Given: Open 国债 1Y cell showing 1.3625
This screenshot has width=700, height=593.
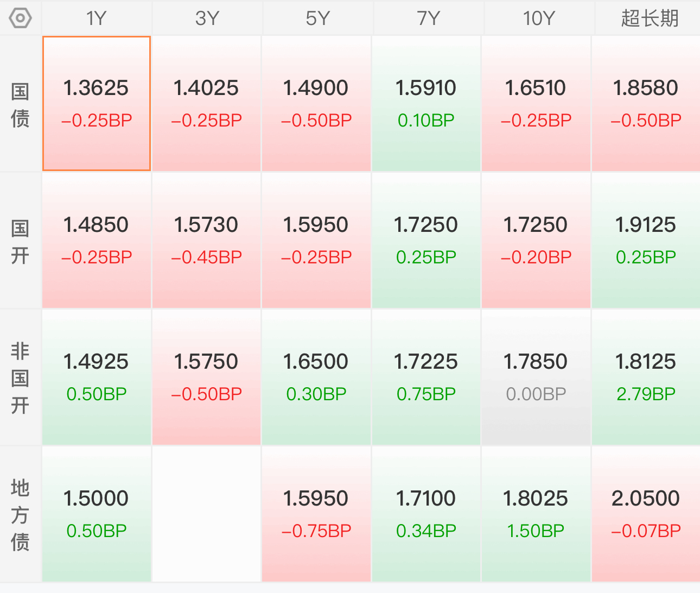Looking at the screenshot, I should 97,104.
